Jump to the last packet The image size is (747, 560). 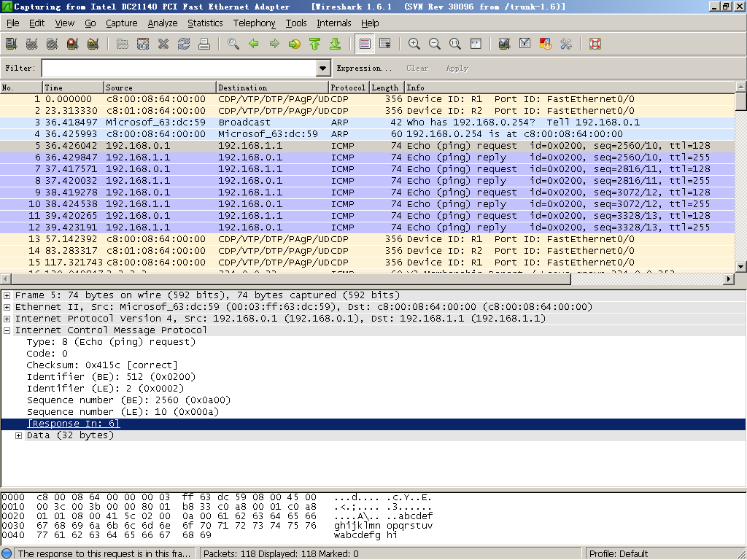pos(336,44)
